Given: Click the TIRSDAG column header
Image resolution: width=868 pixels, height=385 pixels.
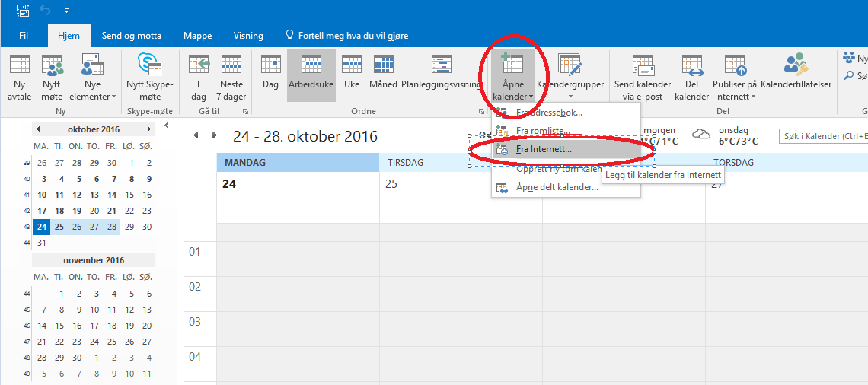Looking at the screenshot, I should (x=461, y=163).
